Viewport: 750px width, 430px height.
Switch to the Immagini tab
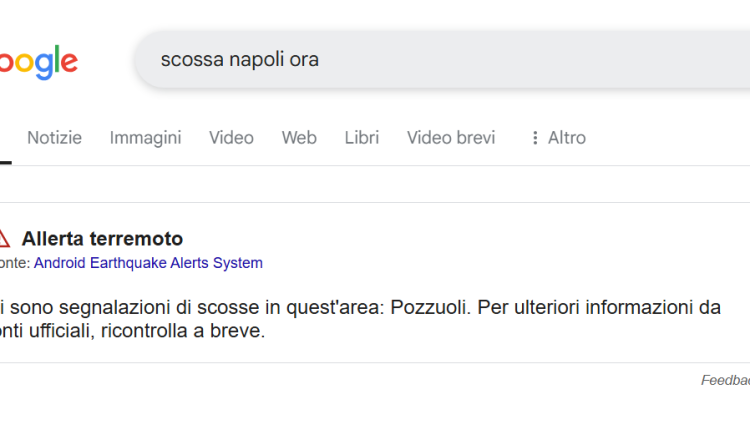pyautogui.click(x=145, y=138)
